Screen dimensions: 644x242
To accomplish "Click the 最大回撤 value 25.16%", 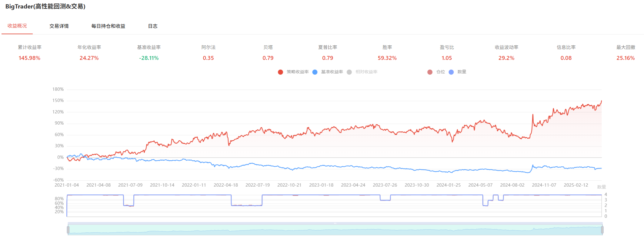I will [626, 58].
